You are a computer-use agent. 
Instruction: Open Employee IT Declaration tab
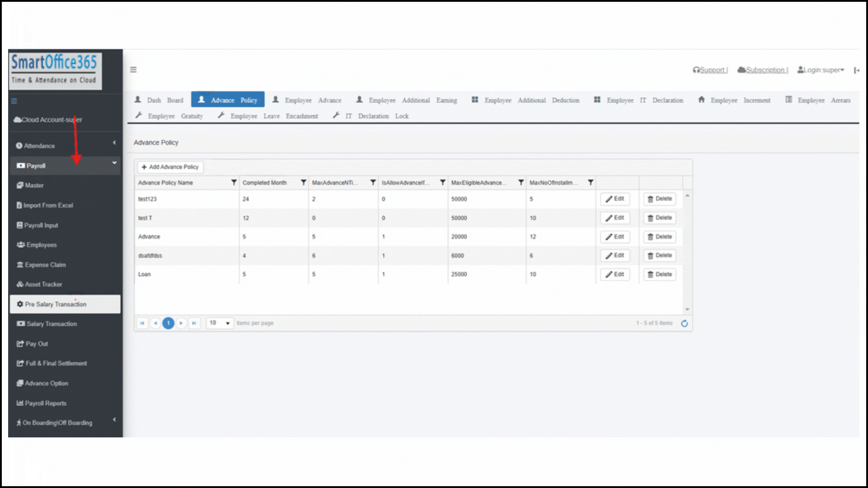(638, 100)
